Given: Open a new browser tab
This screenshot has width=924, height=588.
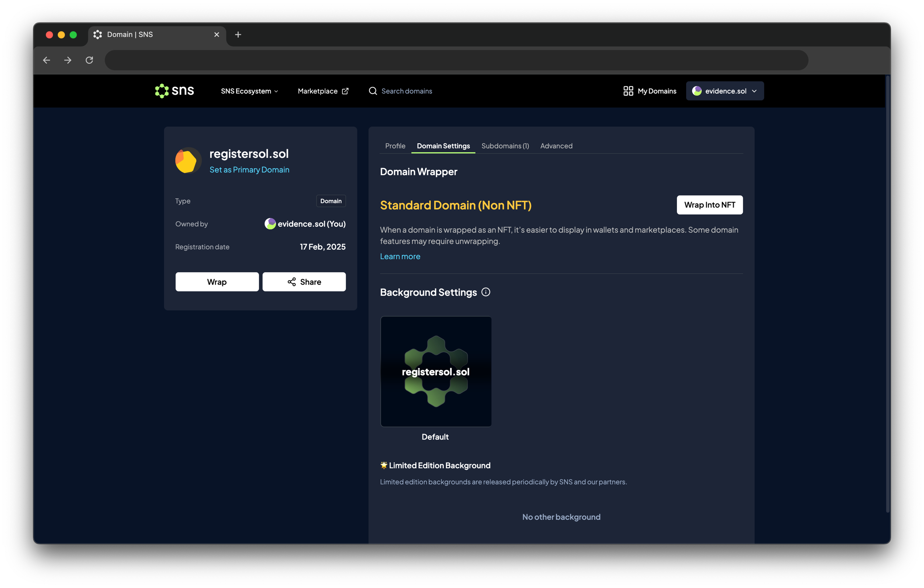Looking at the screenshot, I should coord(238,35).
